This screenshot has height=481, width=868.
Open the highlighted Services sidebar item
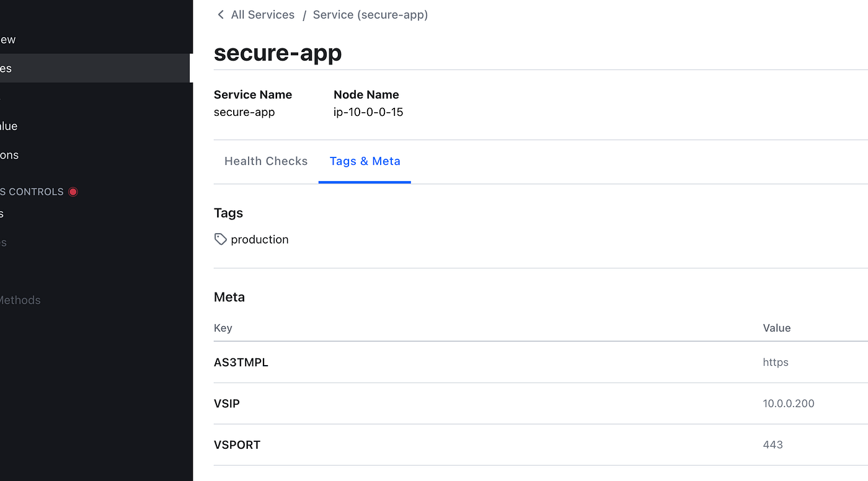95,68
